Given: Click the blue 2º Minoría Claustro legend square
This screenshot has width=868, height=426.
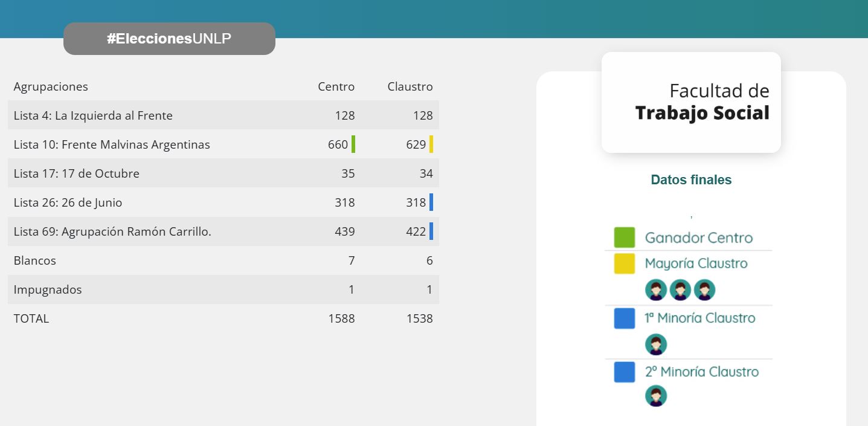Looking at the screenshot, I should click(624, 372).
